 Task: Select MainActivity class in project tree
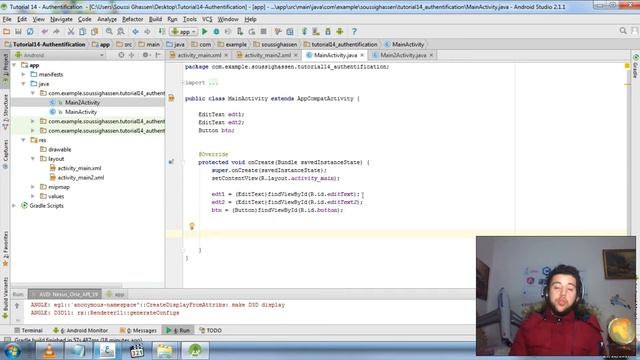81,112
